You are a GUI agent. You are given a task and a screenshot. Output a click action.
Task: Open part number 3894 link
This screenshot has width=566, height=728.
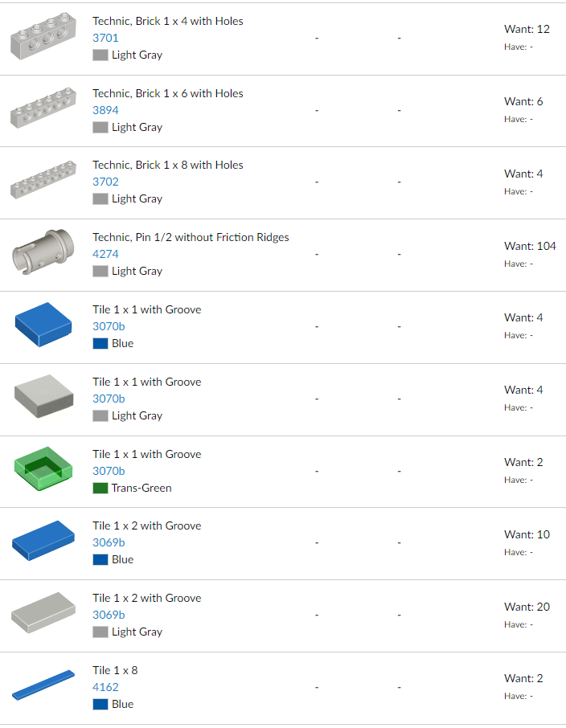(105, 110)
